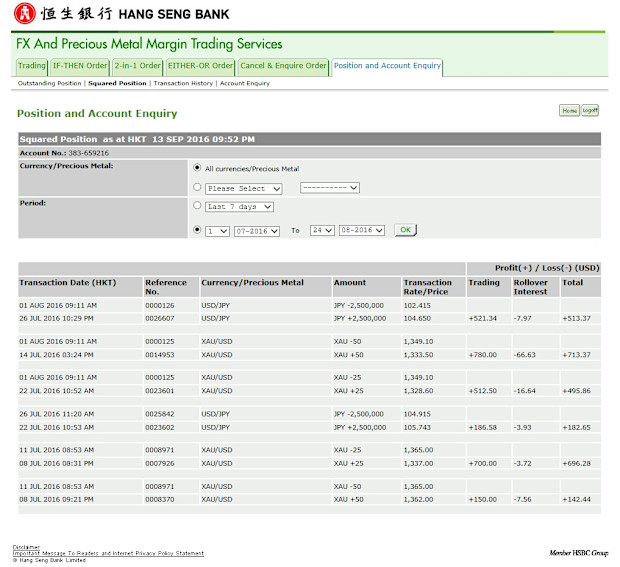This screenshot has height=567, width=620.
Task: Choose the Last 7 days period radio button
Action: [197, 205]
